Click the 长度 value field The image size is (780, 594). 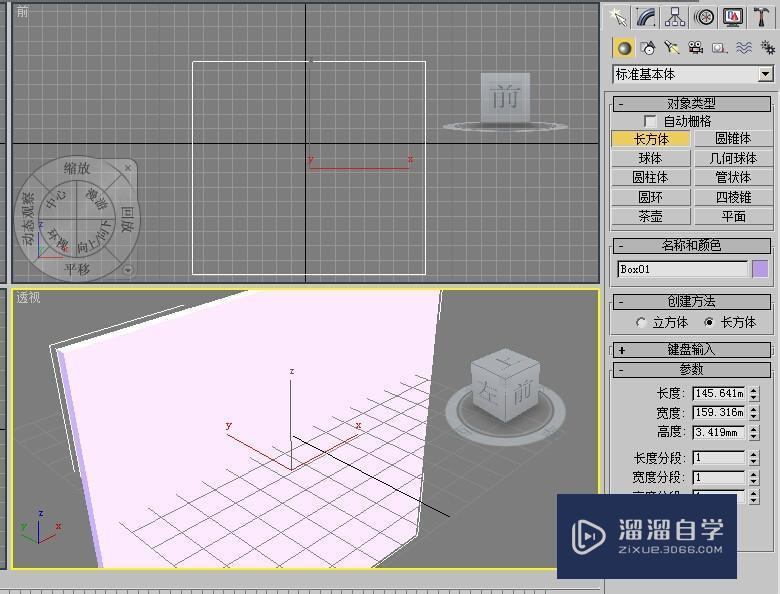(719, 394)
